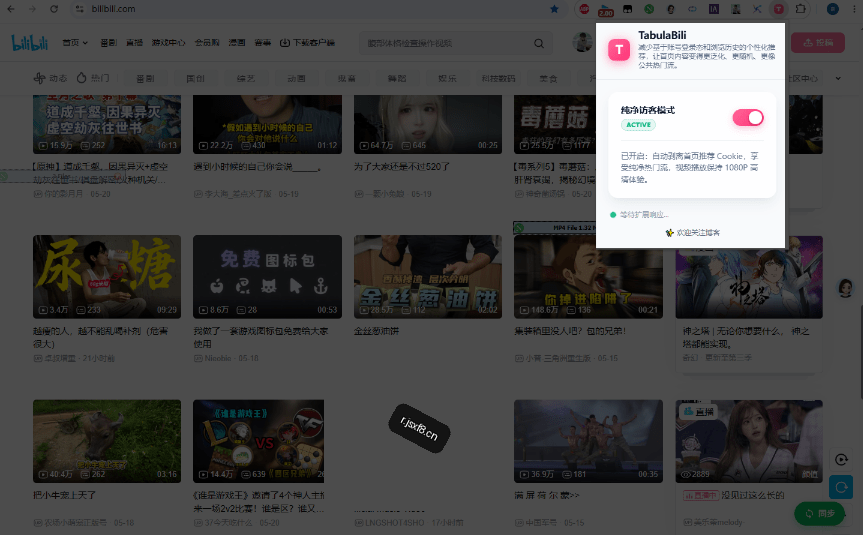Toggle the 纯净访客模式 switch off

coord(747,117)
